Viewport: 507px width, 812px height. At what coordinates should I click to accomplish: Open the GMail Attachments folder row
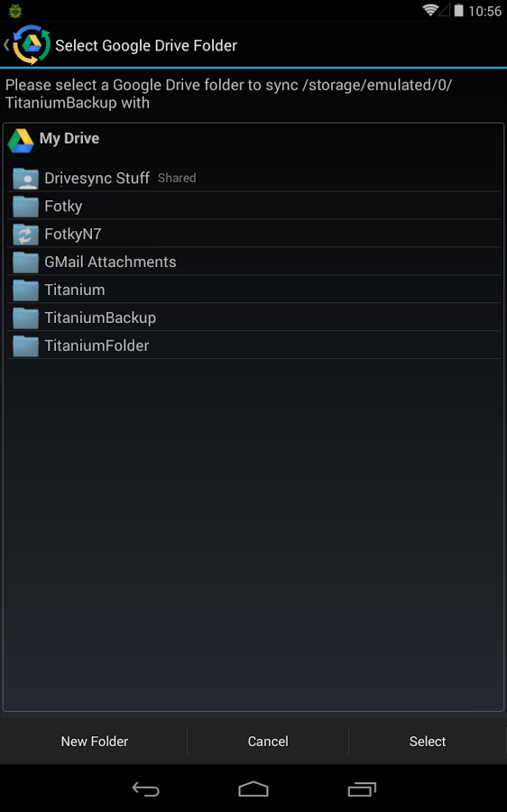[x=253, y=262]
